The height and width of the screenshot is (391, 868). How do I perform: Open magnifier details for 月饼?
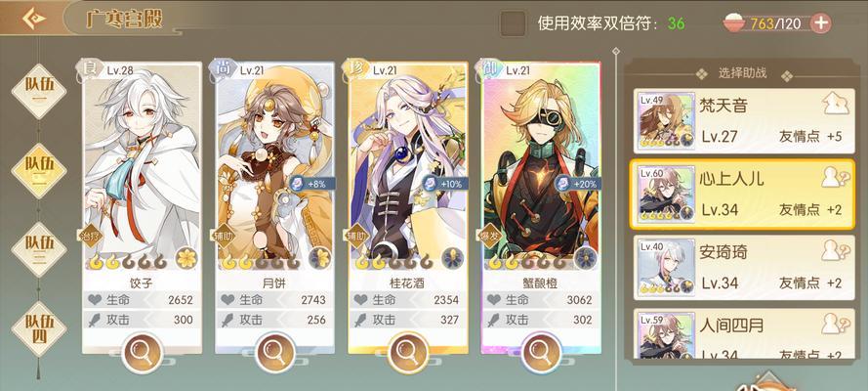pos(275,352)
